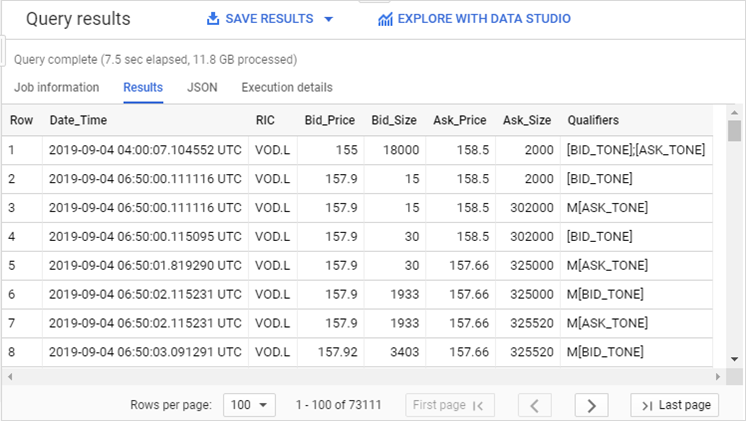Click Ask_Size value 302000 in row 3

pos(532,208)
